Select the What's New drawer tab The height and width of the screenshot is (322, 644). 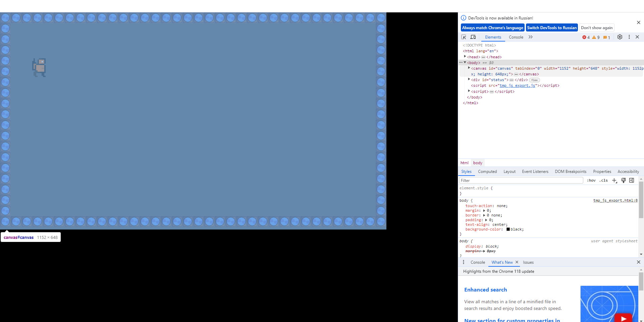click(x=502, y=262)
